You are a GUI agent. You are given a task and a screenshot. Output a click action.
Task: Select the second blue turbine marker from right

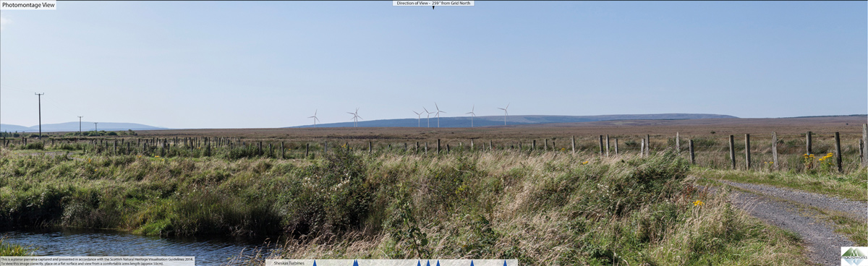472,263
